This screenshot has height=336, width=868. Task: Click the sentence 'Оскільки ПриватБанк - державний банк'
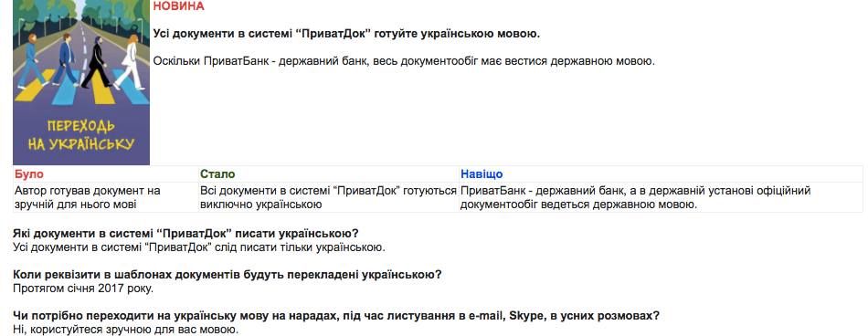404,61
